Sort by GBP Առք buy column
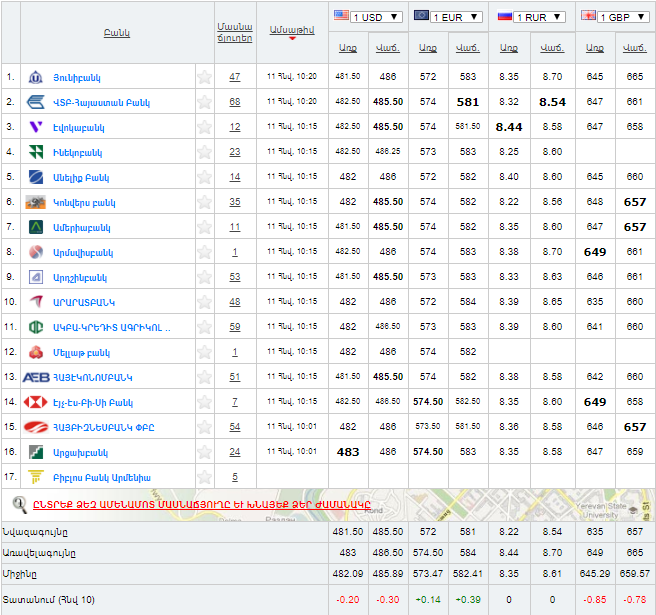Image resolution: width=656 pixels, height=615 pixels. (594, 48)
